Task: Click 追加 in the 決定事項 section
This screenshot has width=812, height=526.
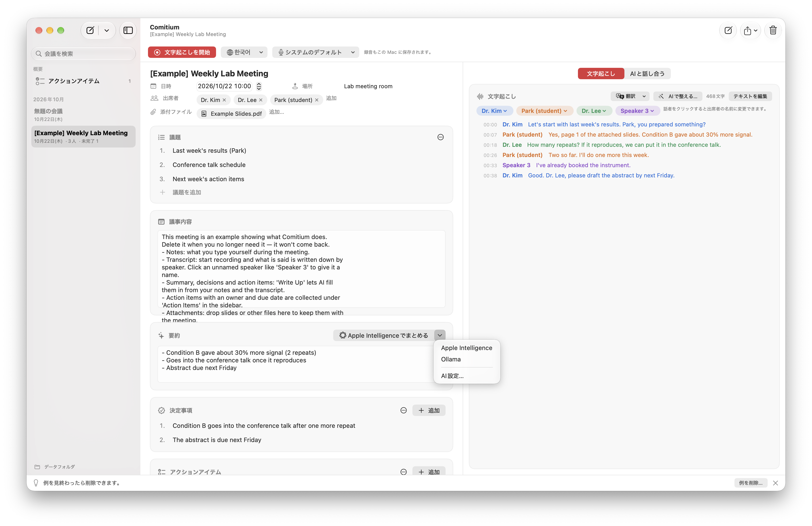Action: click(429, 410)
